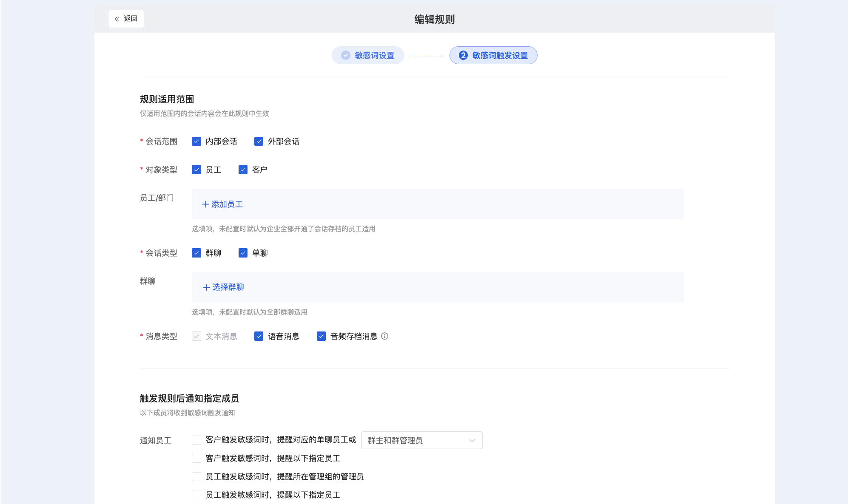The image size is (848, 504).
Task: Go to the 敏感词设置 step tab
Action: coord(368,55)
